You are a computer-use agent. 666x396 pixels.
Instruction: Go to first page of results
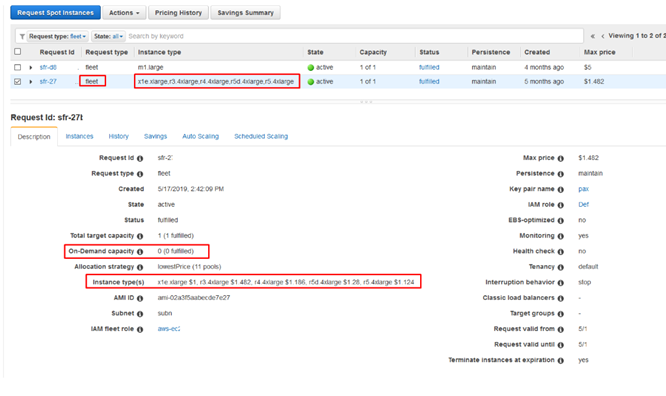[593, 36]
